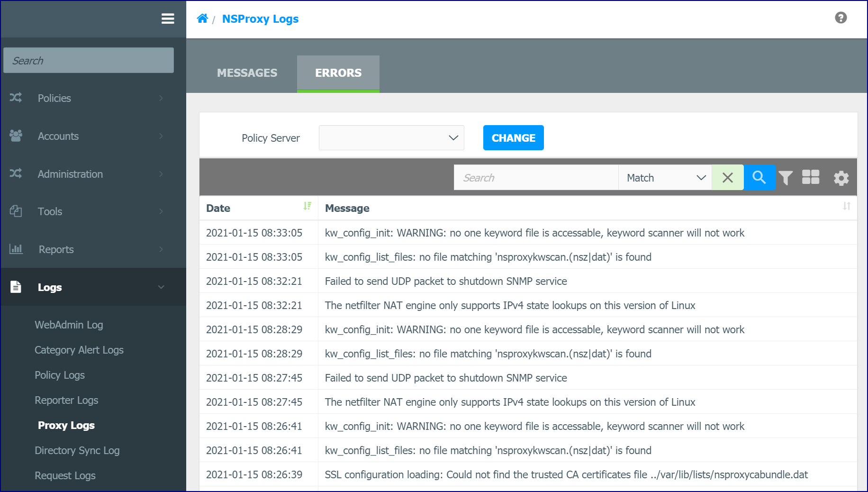
Task: Open the Match type dropdown
Action: [665, 178]
